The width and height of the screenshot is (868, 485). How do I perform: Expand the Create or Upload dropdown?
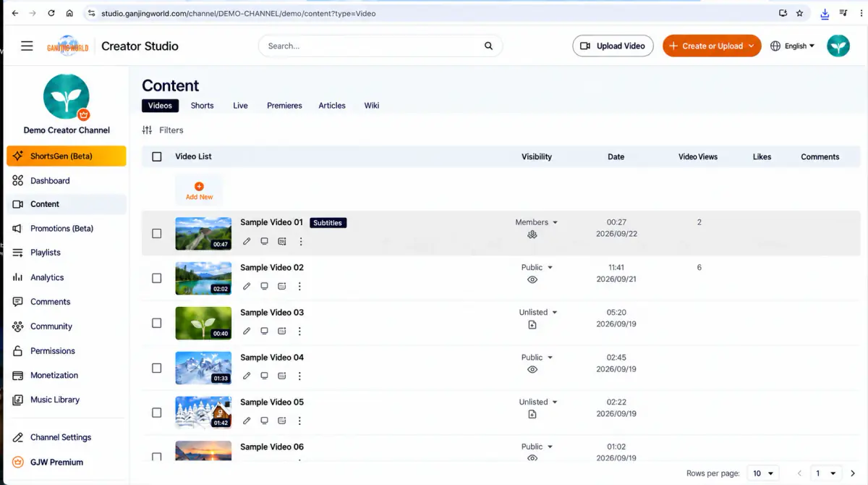(x=752, y=46)
